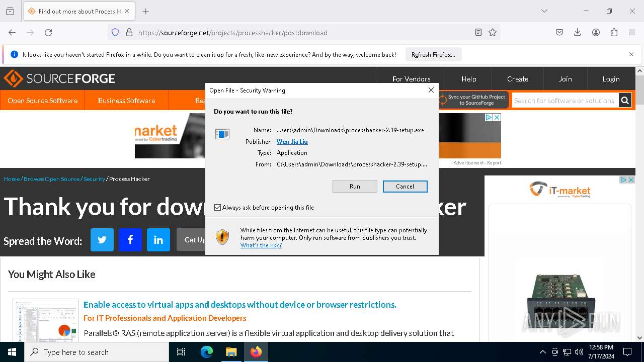Viewport: 644px width, 362px height.
Task: Open Firefox account icon
Action: [596, 33]
